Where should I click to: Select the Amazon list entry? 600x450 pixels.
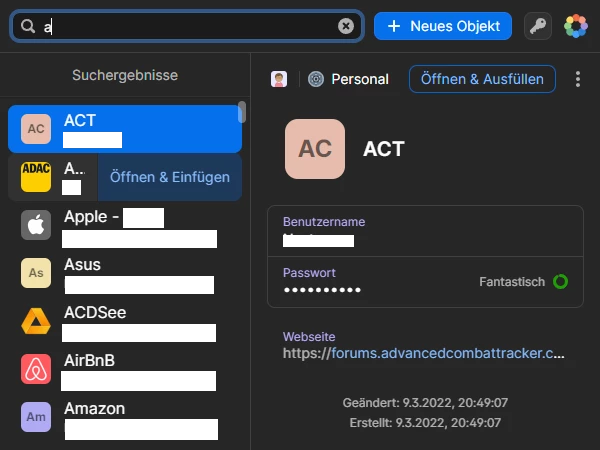click(x=125, y=417)
